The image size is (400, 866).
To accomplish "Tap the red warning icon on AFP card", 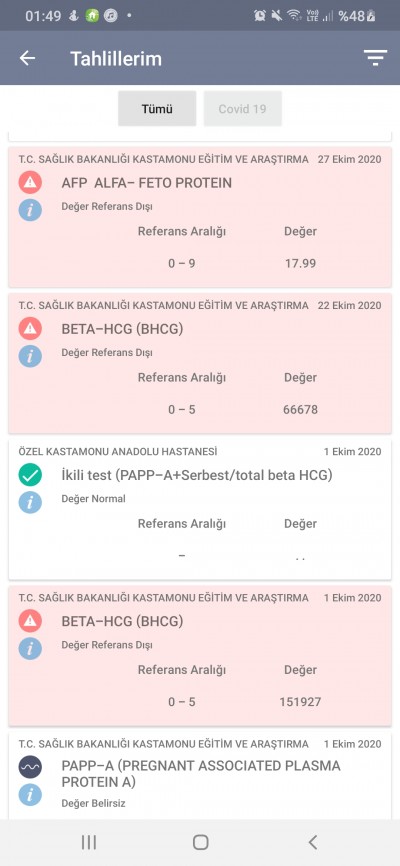I will point(30,182).
